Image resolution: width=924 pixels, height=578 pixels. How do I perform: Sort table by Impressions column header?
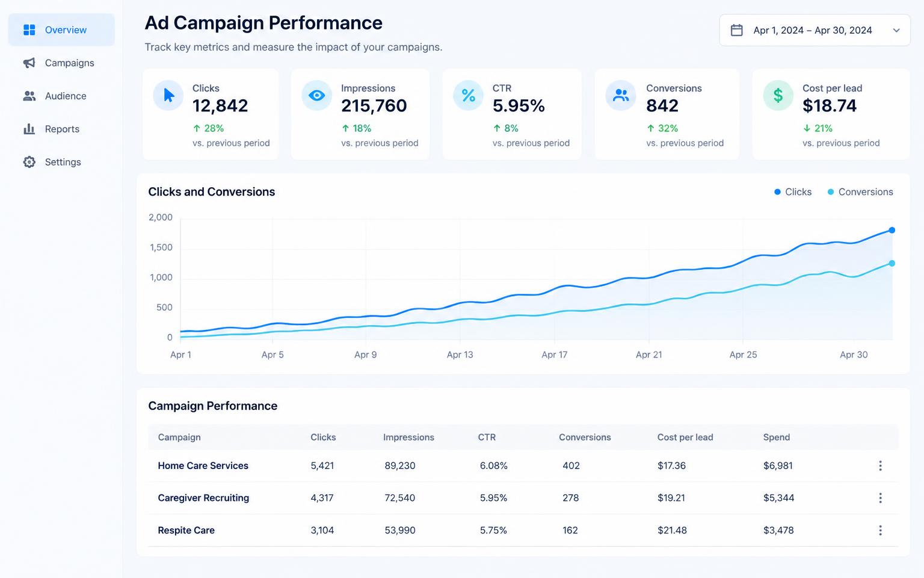tap(408, 438)
